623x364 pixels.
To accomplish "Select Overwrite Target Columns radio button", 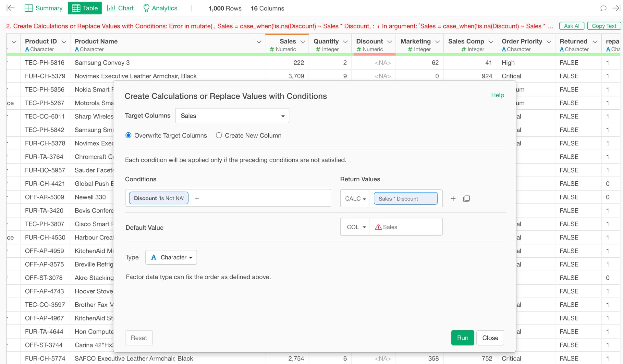I will 128,135.
